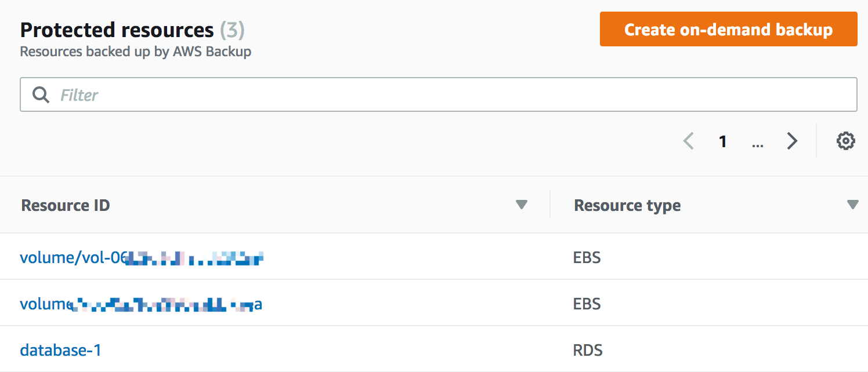Open the volume/vol-06 resource link
The image size is (868, 372).
[142, 257]
